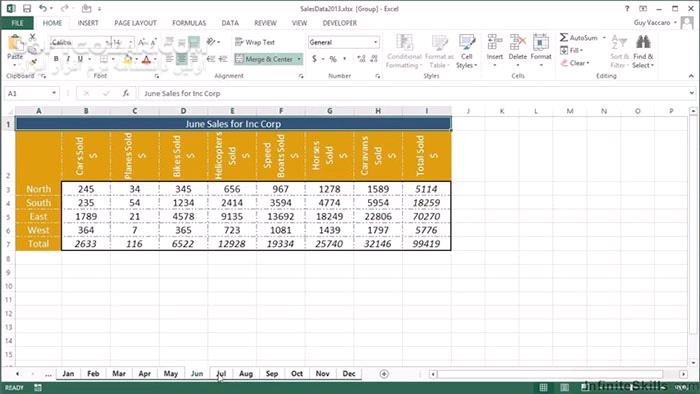
Task: Click the Format Painter brush icon
Action: tap(32, 62)
